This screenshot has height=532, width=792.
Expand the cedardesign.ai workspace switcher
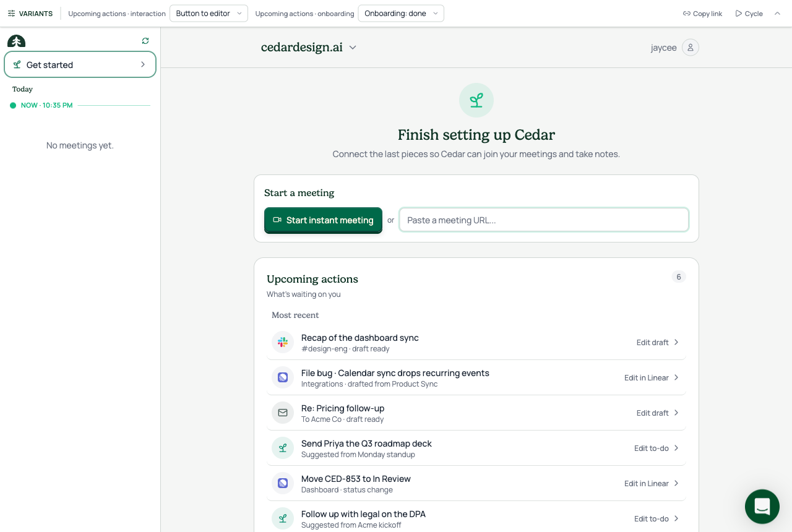pos(309,48)
